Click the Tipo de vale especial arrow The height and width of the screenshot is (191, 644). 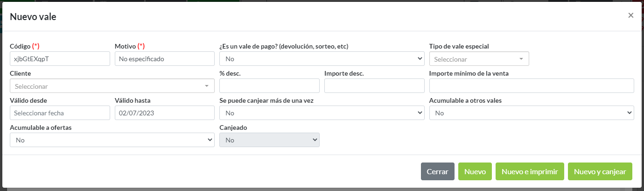coord(521,59)
